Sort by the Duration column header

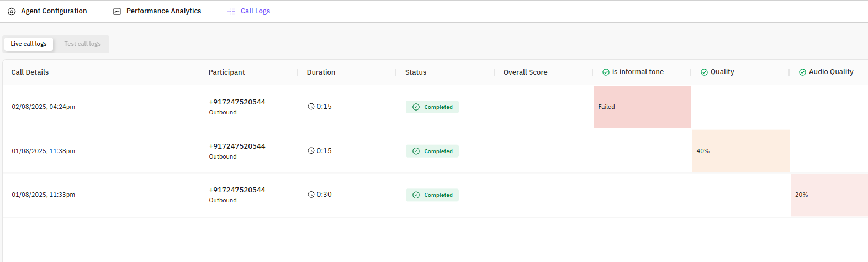[x=321, y=72]
